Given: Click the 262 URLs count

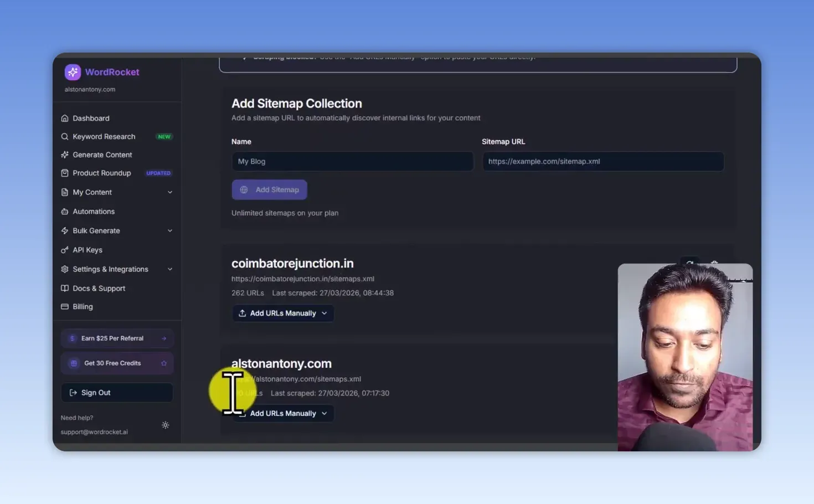Looking at the screenshot, I should coord(248,293).
